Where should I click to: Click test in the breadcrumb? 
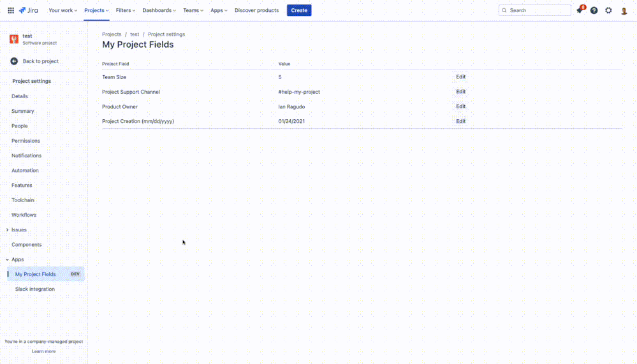135,34
